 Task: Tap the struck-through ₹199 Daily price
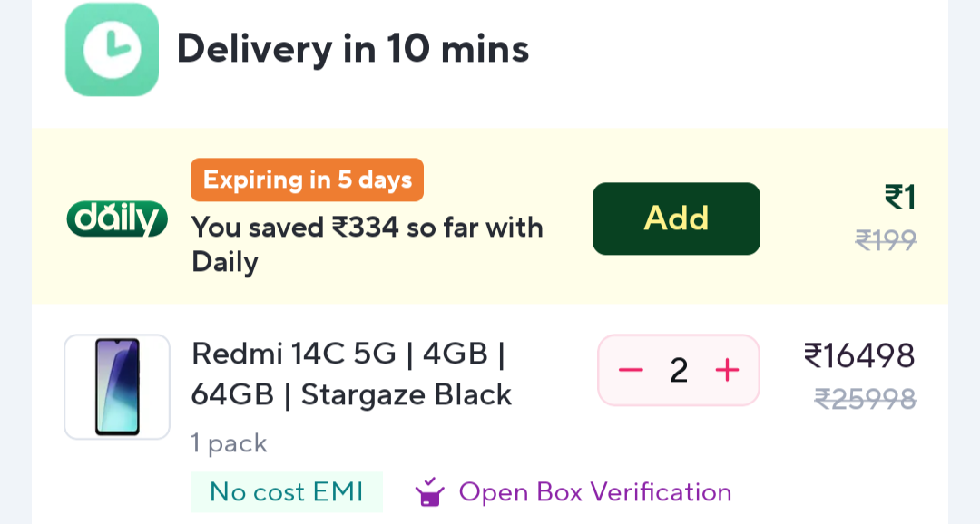886,240
